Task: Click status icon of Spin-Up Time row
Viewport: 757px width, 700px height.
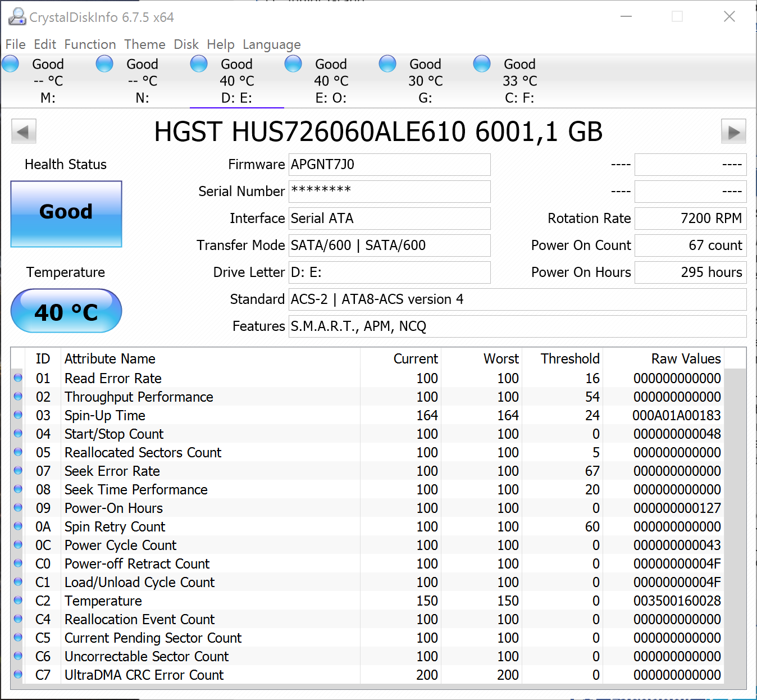Action: coord(18,415)
